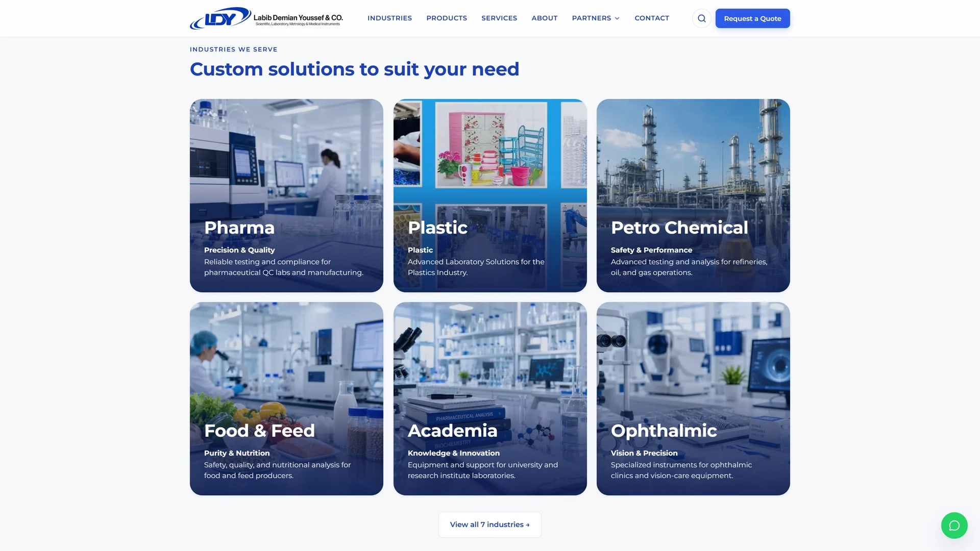Screen dimensions: 980x551
Task: Click the 'INDUSTRIES WE SERVE' label
Action: (234, 49)
